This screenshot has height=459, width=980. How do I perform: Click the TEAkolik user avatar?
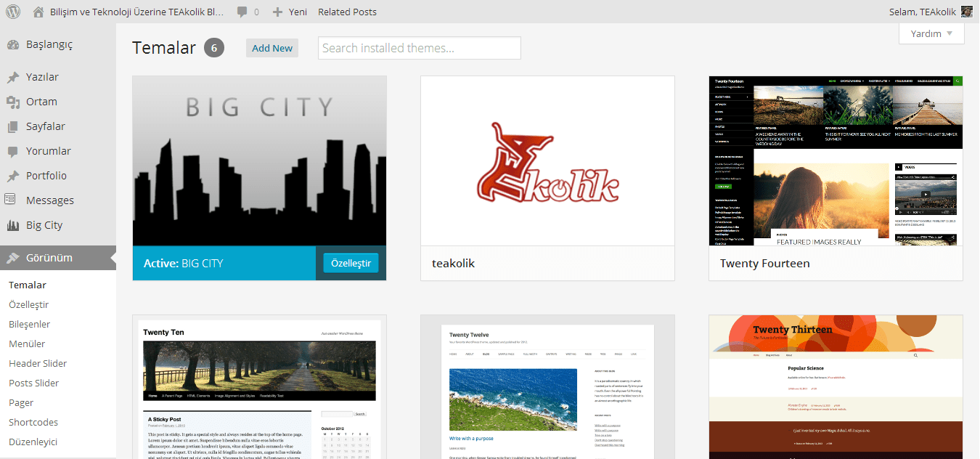pyautogui.click(x=967, y=12)
